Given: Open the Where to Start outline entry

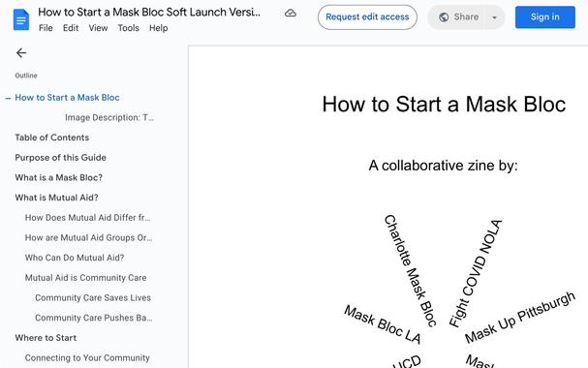Looking at the screenshot, I should click(46, 338).
